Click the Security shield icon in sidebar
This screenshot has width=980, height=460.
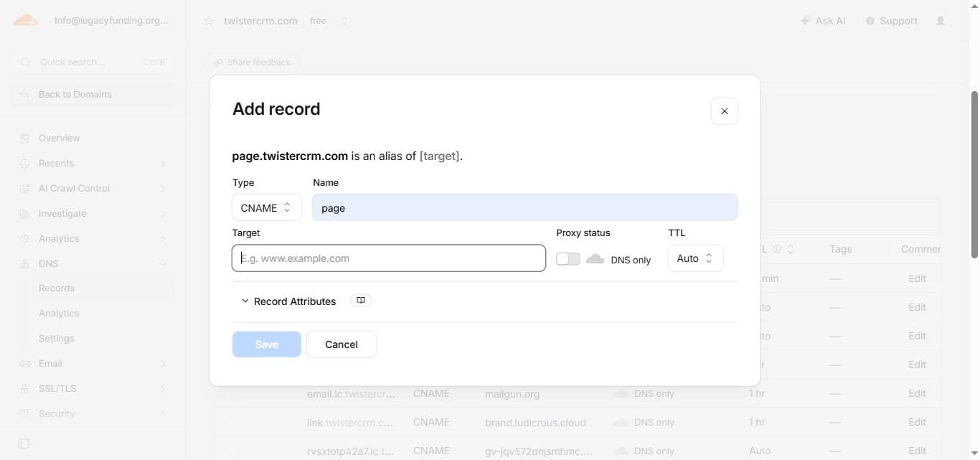point(24,413)
